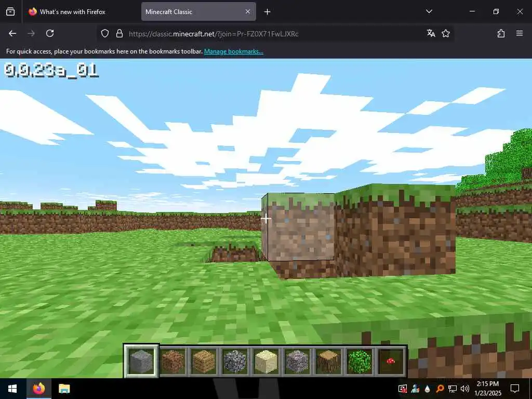Image resolution: width=532 pixels, height=399 pixels.
Task: Go back to the previous page
Action: (x=12, y=33)
